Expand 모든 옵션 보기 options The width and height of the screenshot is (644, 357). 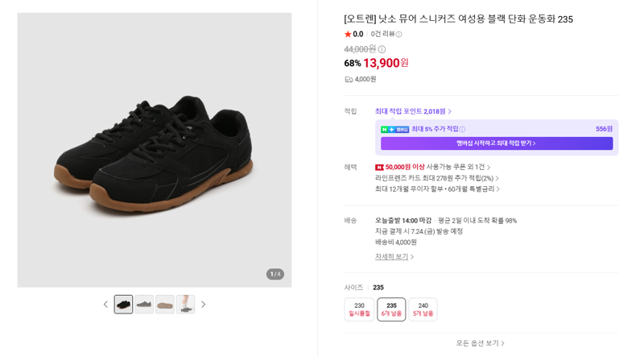coord(480,343)
